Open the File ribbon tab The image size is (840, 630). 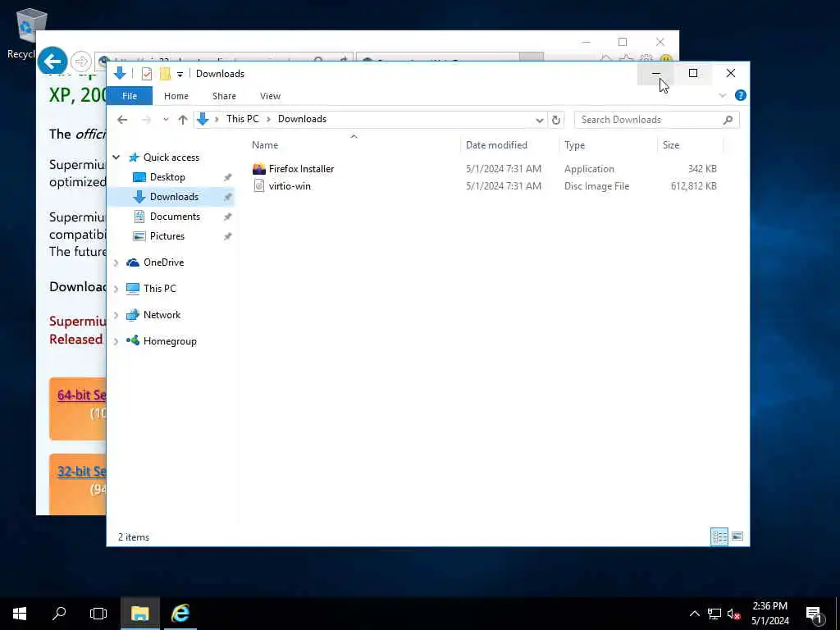[x=130, y=96]
